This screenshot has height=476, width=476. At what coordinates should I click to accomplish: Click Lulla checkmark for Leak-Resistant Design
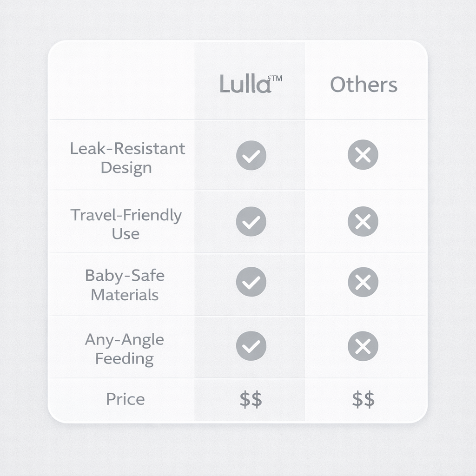(x=251, y=155)
